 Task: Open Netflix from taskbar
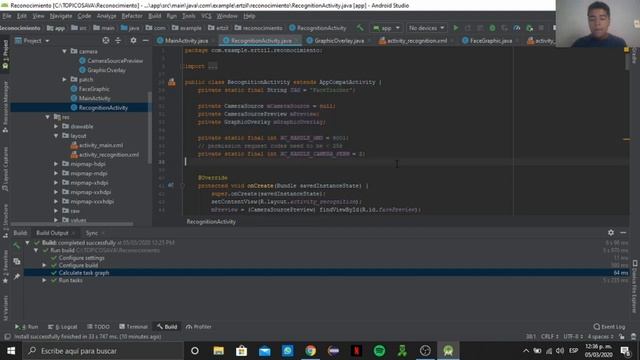point(356,351)
